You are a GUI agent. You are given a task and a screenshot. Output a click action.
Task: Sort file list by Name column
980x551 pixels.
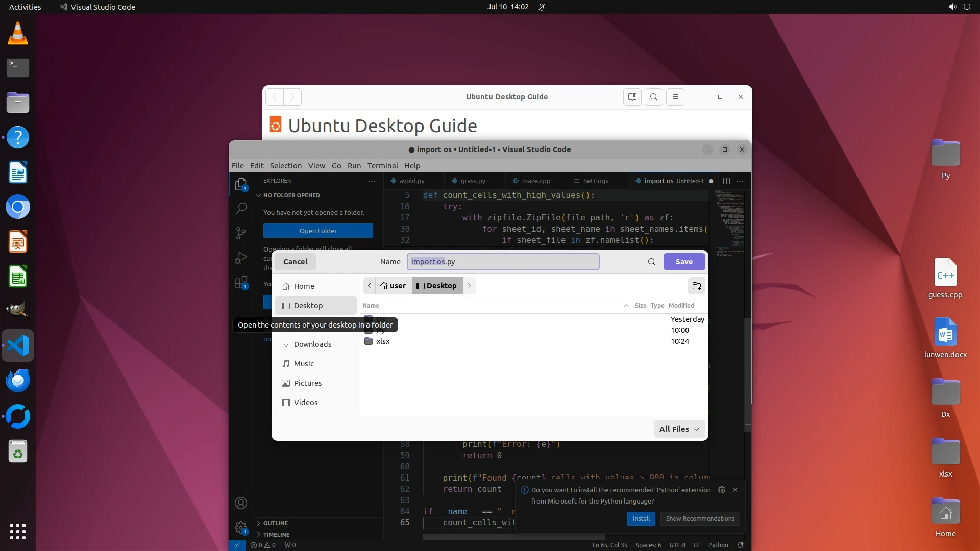[x=371, y=305]
